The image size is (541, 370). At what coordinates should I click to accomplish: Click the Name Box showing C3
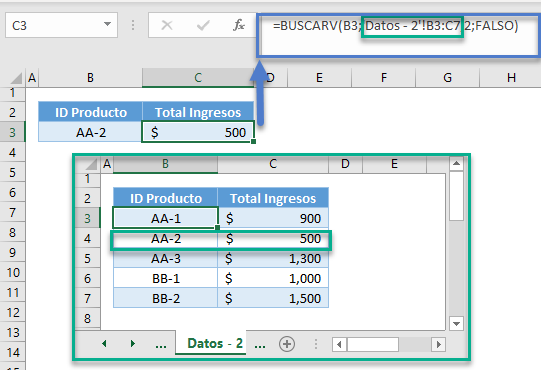coord(61,25)
